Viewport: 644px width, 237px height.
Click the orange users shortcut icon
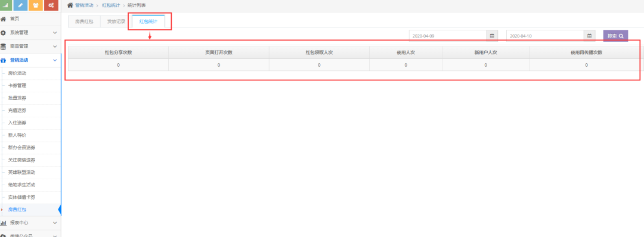point(36,5)
